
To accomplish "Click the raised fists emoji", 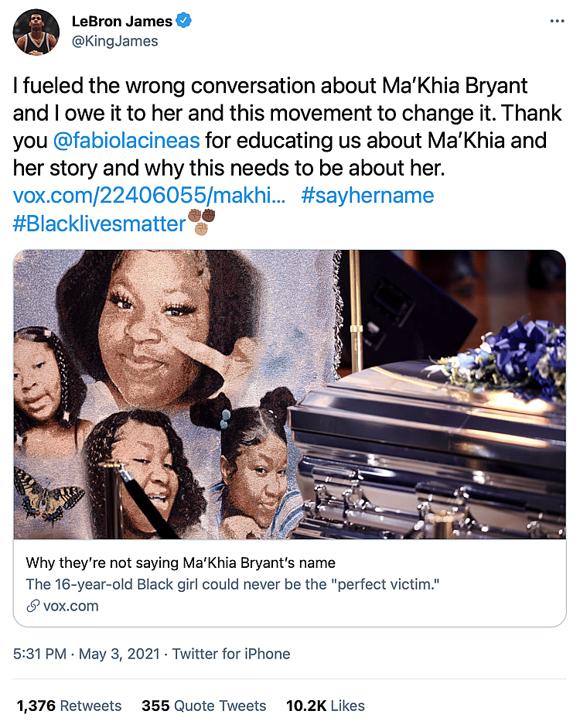I will coord(201,222).
